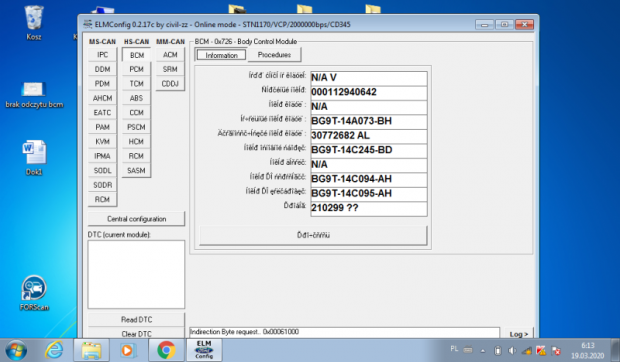The image size is (620, 362).
Task: Select the EATC module button
Action: click(x=102, y=113)
